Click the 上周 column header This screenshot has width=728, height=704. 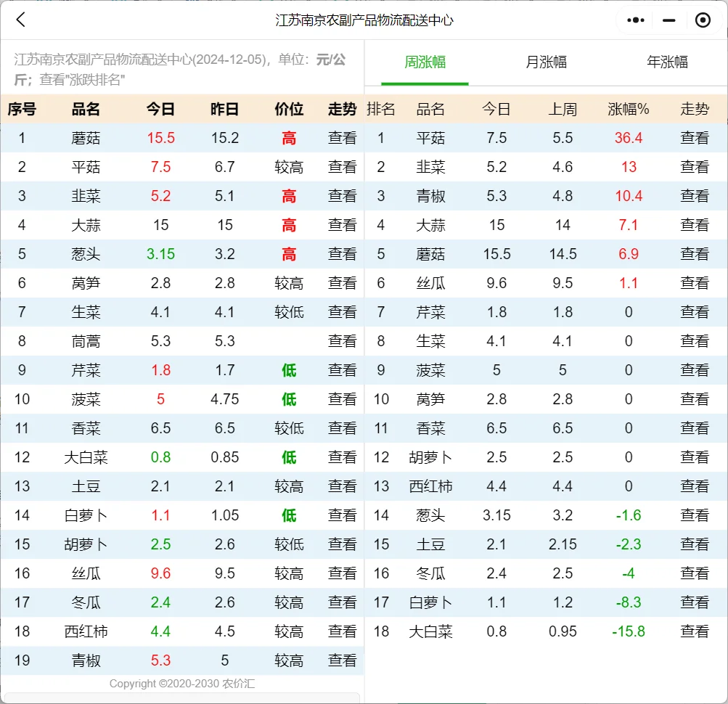click(563, 109)
